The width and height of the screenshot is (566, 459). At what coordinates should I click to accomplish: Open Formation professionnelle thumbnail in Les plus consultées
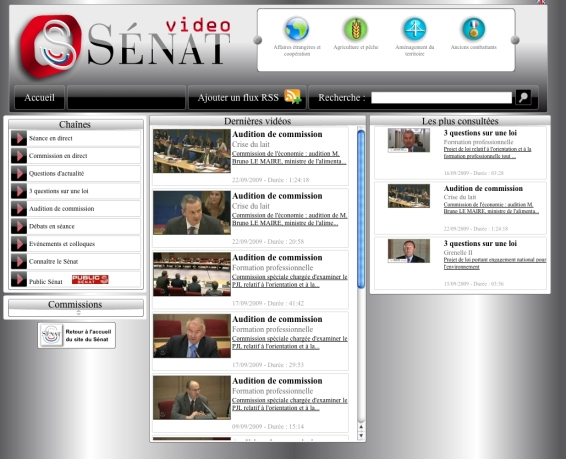click(x=409, y=140)
